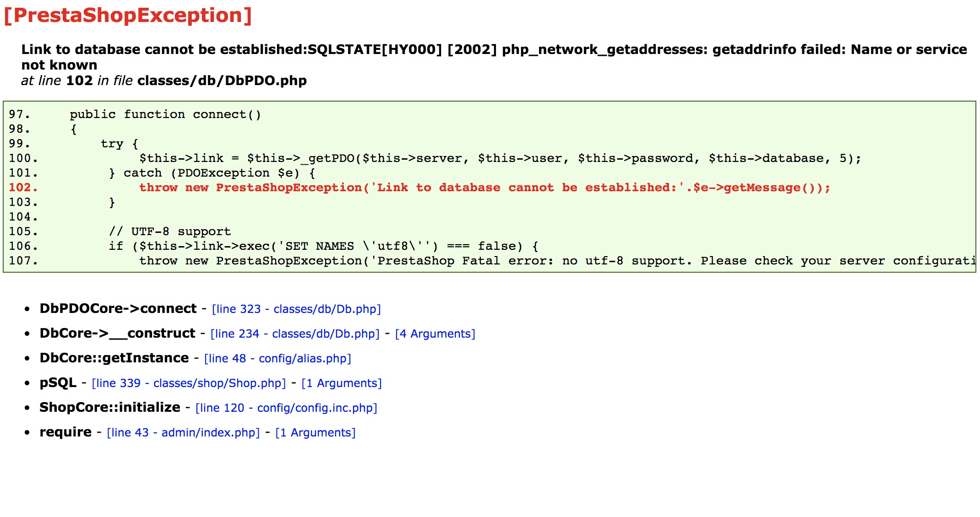Click the UTF-8 support comment line

170,232
